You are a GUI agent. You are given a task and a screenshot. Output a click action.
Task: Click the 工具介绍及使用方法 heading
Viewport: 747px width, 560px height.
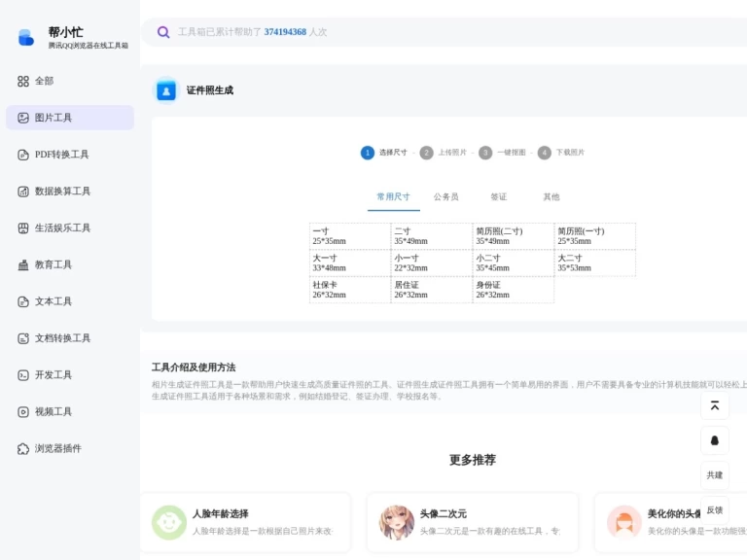194,367
